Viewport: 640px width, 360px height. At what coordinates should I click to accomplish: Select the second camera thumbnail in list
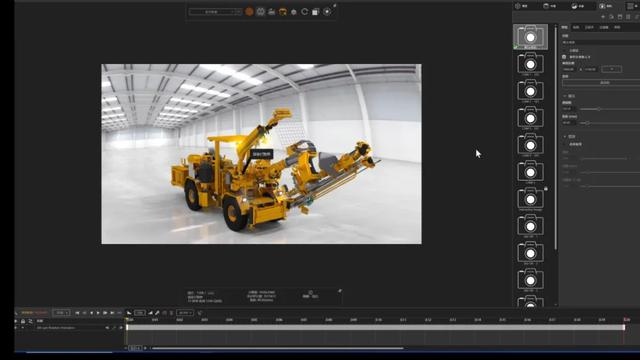(x=530, y=64)
